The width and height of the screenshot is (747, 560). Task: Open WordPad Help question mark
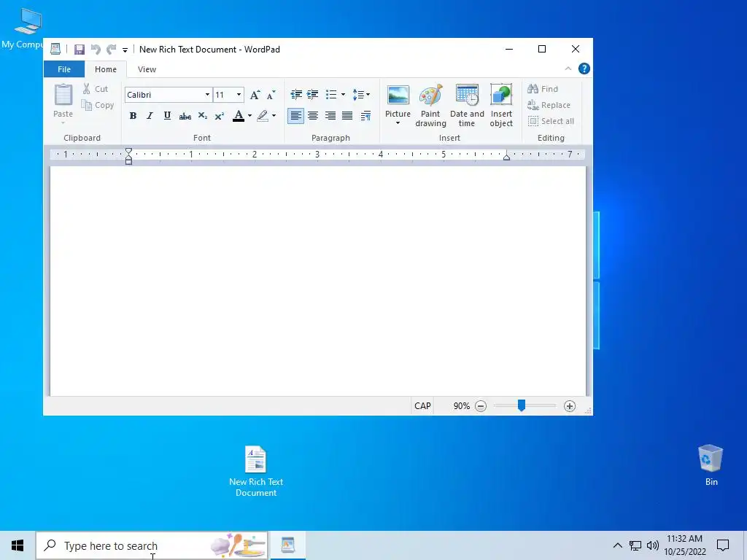584,69
